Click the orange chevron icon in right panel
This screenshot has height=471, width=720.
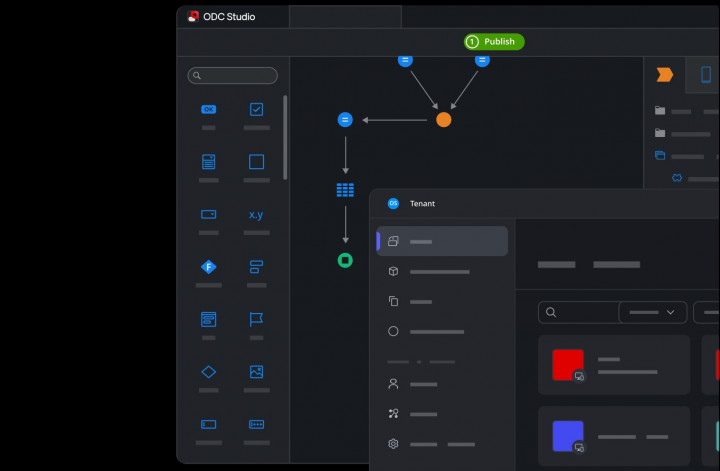[x=664, y=74]
